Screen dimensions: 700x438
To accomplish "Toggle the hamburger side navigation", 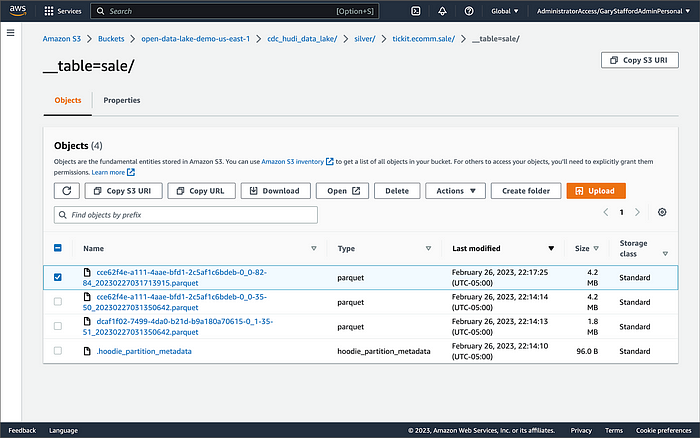I will click(x=11, y=33).
